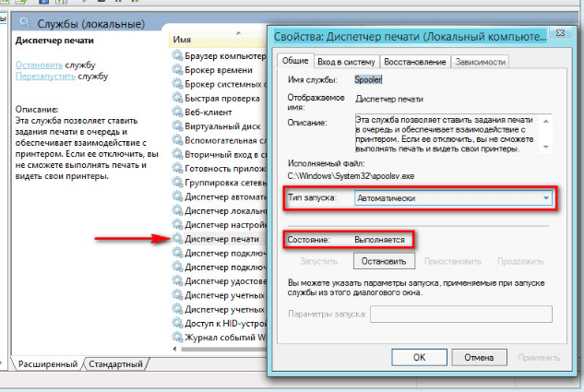584x392 pixels.
Task: Click gear icon for Виртуальный диск service
Action: pos(178,126)
